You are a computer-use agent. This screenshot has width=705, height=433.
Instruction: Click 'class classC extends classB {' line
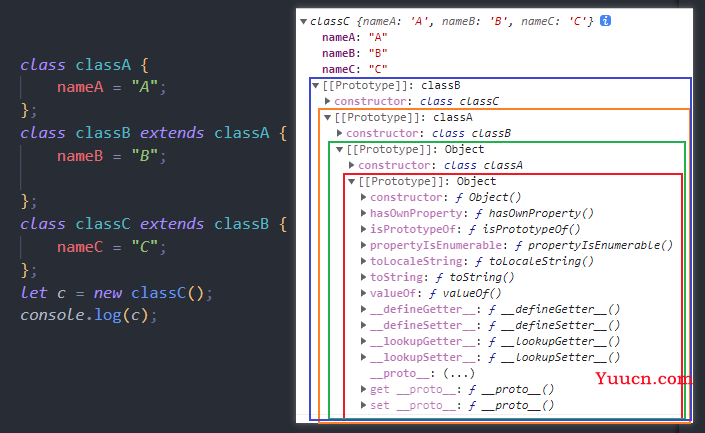154,224
